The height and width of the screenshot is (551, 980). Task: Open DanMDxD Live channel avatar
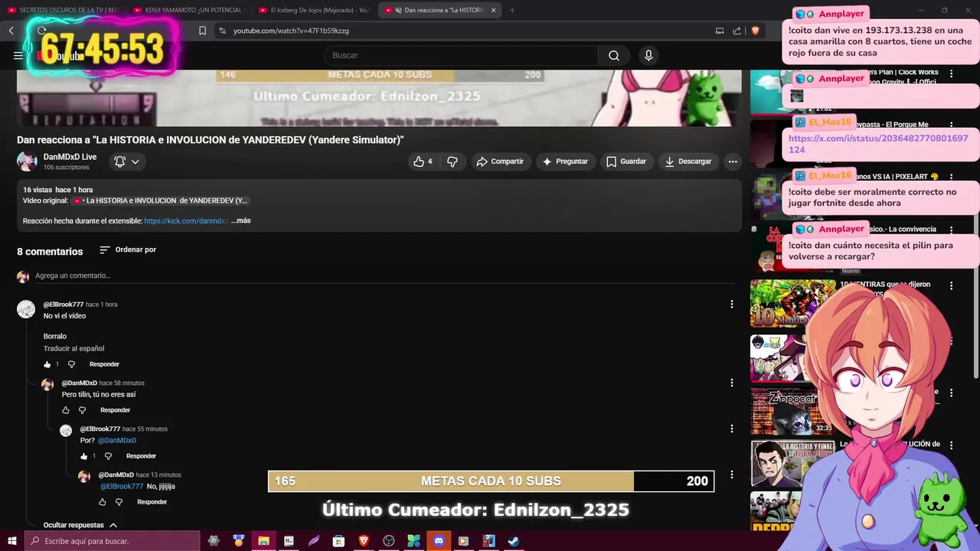click(x=27, y=161)
